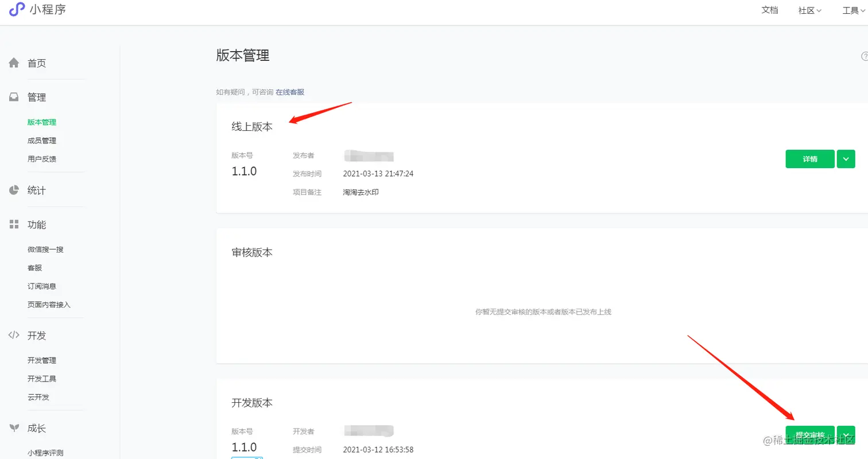The height and width of the screenshot is (459, 868).
Task: Open 客服 feature page
Action: click(x=34, y=268)
